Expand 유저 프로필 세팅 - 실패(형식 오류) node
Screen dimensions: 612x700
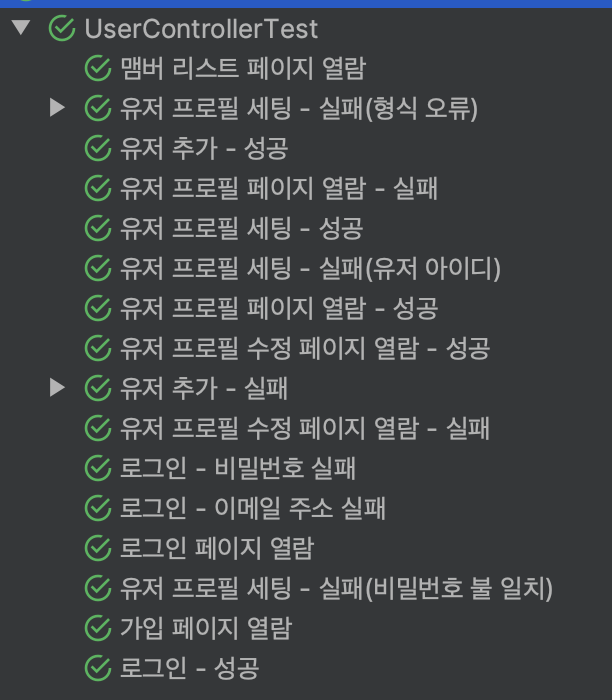click(57, 108)
